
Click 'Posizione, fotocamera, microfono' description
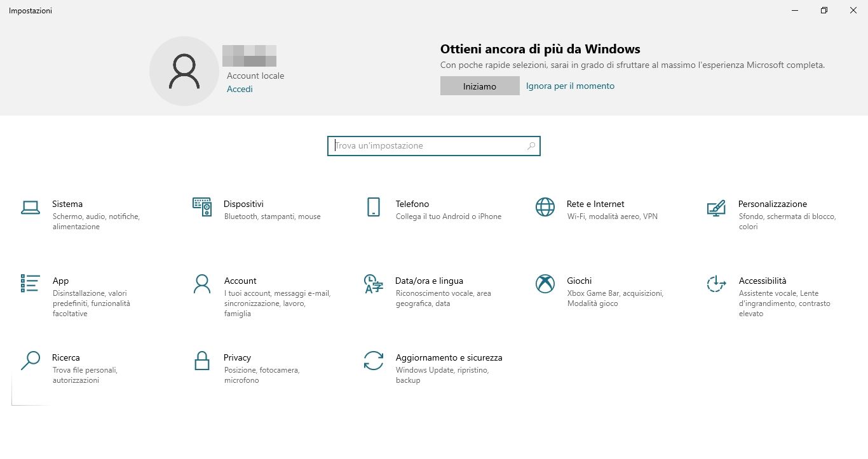(262, 375)
